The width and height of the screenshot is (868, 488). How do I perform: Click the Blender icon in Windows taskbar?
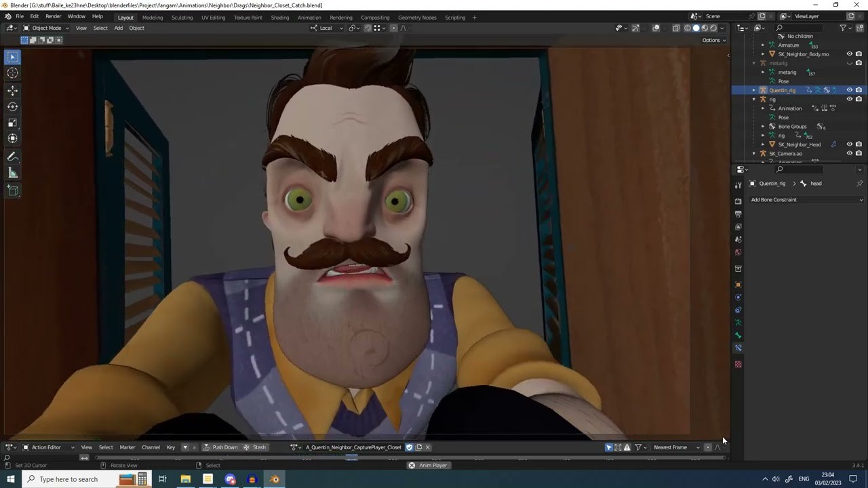[x=275, y=479]
